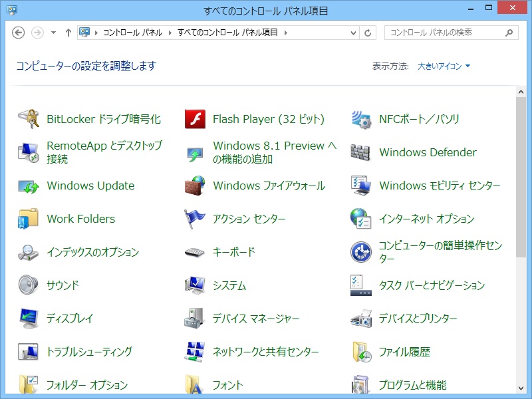The width and height of the screenshot is (532, 399).
Task: Click the コントロール パネル breadcrumb segment
Action: (x=134, y=33)
